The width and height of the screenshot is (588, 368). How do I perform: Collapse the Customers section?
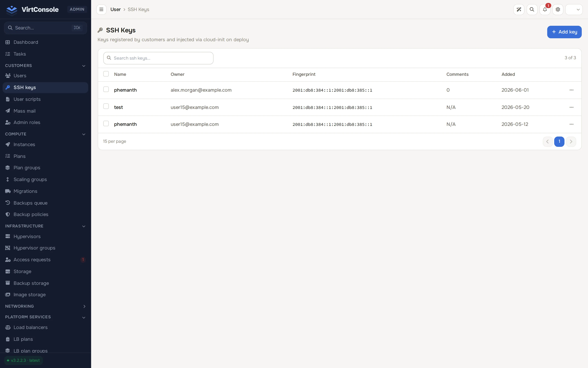pyautogui.click(x=84, y=66)
